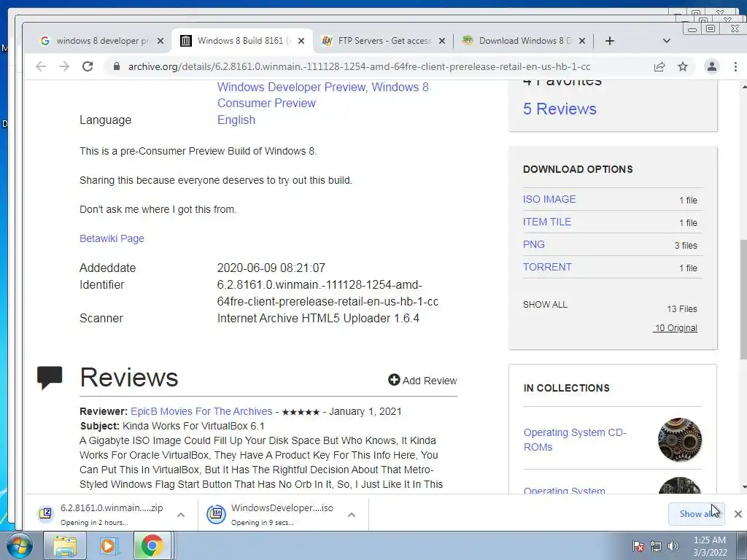
Task: Open ITEM TILE download option
Action: point(547,222)
